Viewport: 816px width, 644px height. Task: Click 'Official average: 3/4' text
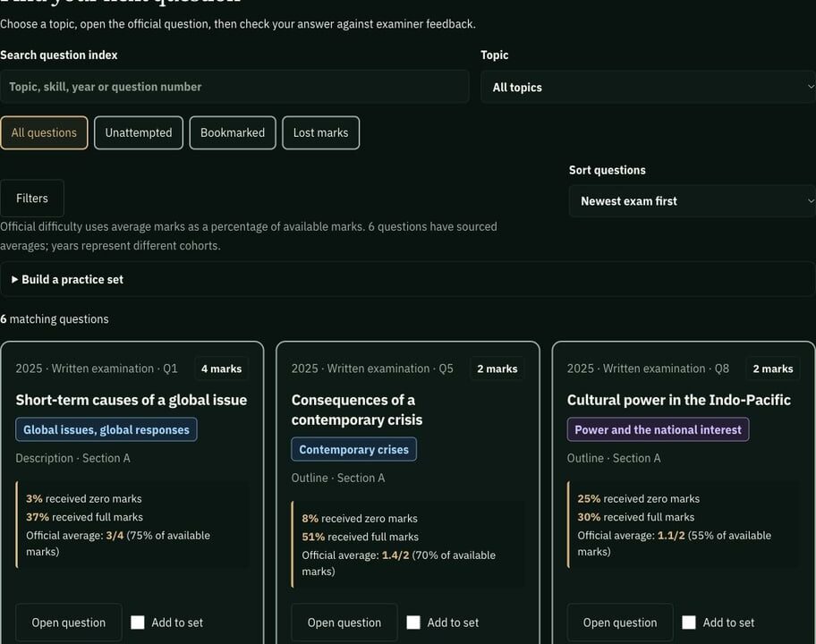coord(75,535)
